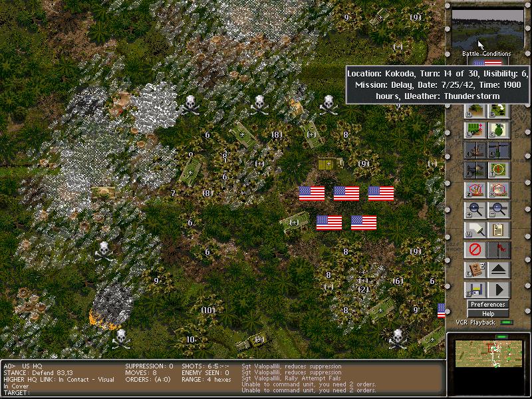Select the zoom in magnifying glass tool
This screenshot has height=399, width=532.
[474, 209]
